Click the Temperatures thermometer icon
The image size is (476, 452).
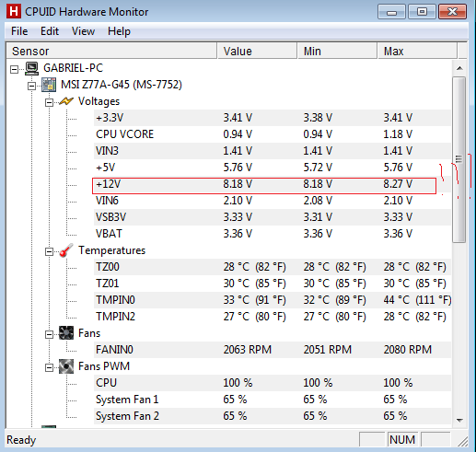tap(66, 250)
